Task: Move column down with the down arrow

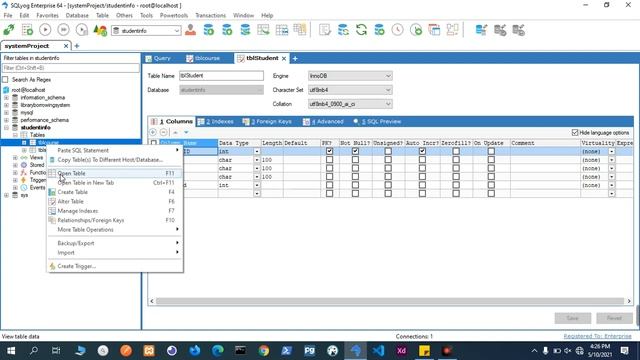Action: point(186,132)
